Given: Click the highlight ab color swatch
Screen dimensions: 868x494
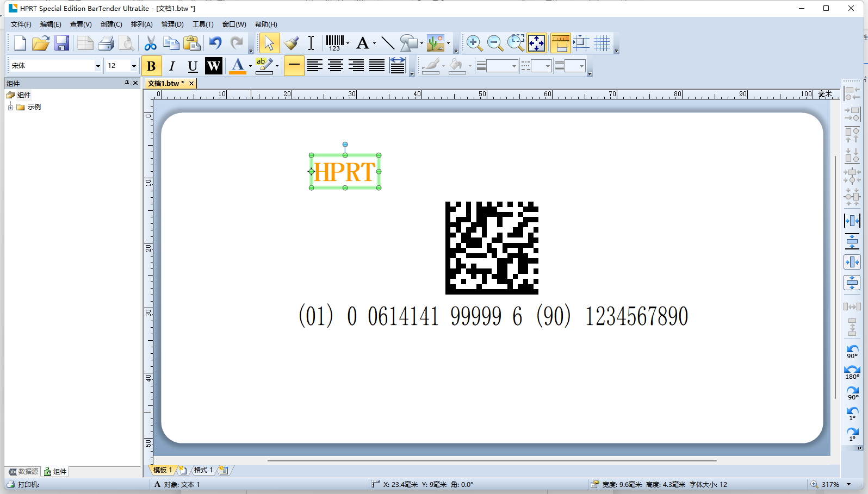Looking at the screenshot, I should [x=264, y=66].
